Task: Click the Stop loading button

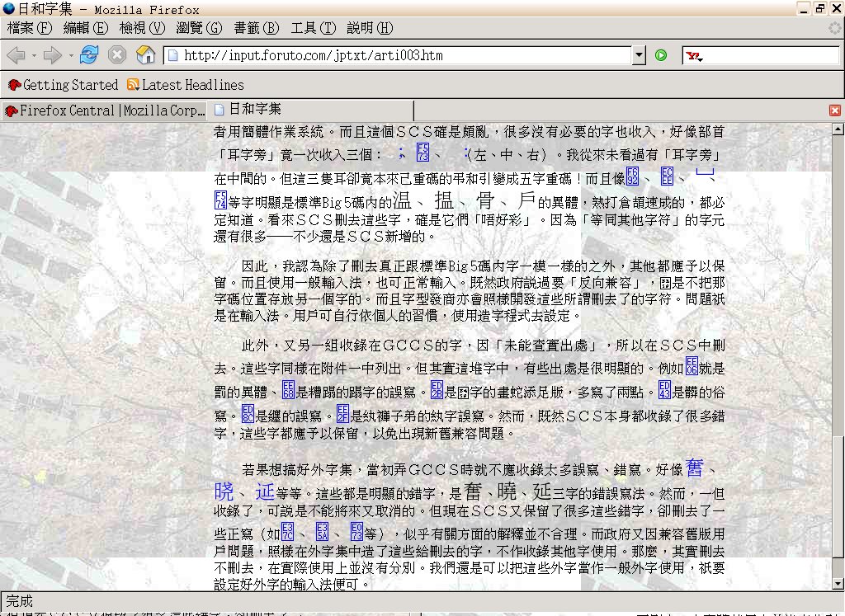Action: pyautogui.click(x=117, y=55)
